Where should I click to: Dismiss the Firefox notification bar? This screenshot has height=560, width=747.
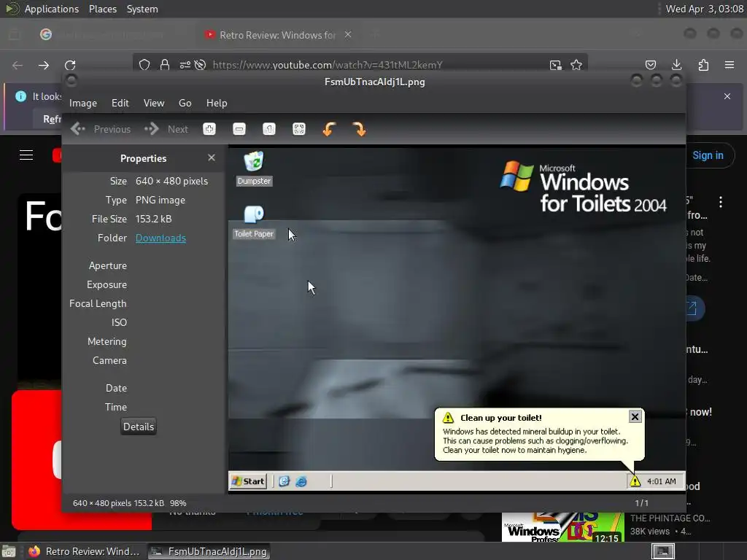pyautogui.click(x=727, y=96)
